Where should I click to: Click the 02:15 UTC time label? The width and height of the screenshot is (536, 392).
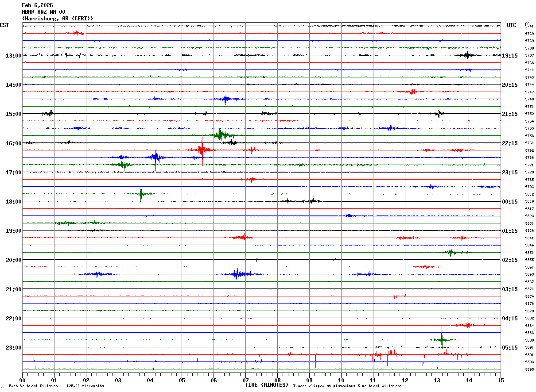point(510,260)
